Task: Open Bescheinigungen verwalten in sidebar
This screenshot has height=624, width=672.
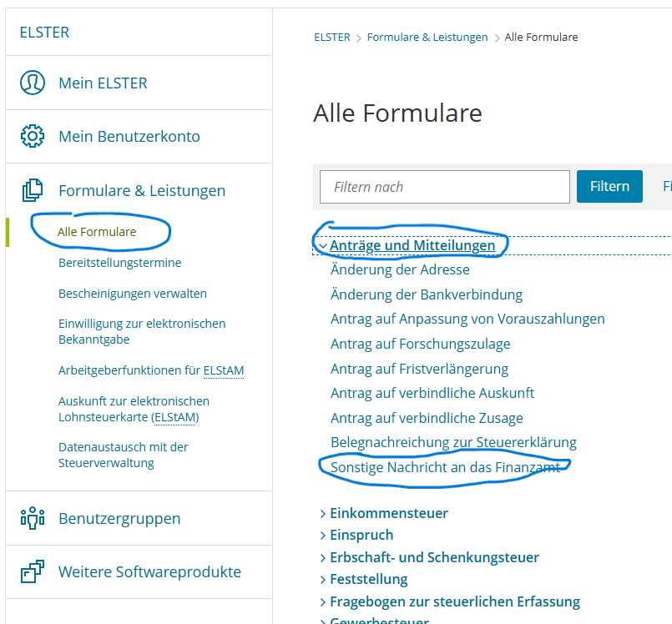Action: pos(132,294)
